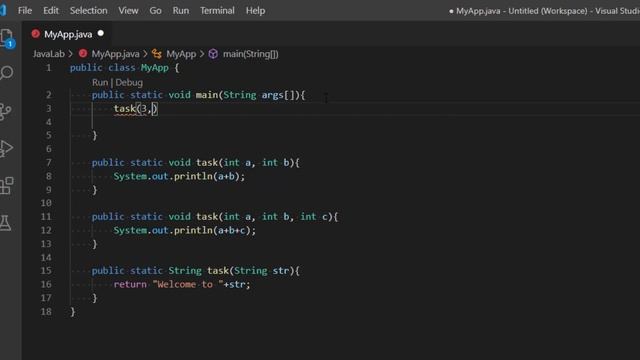Click the Java file icon in the breadcrumb
The width and height of the screenshot is (640, 360).
[x=83, y=53]
